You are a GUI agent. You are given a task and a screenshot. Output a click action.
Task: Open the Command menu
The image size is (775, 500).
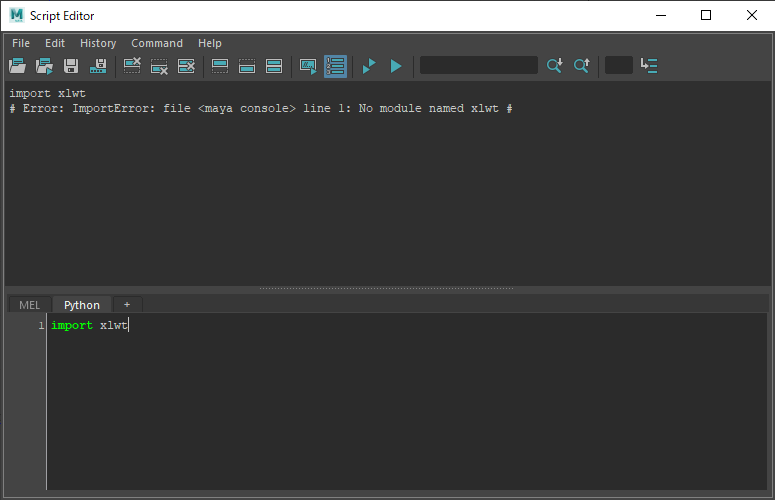pos(157,43)
